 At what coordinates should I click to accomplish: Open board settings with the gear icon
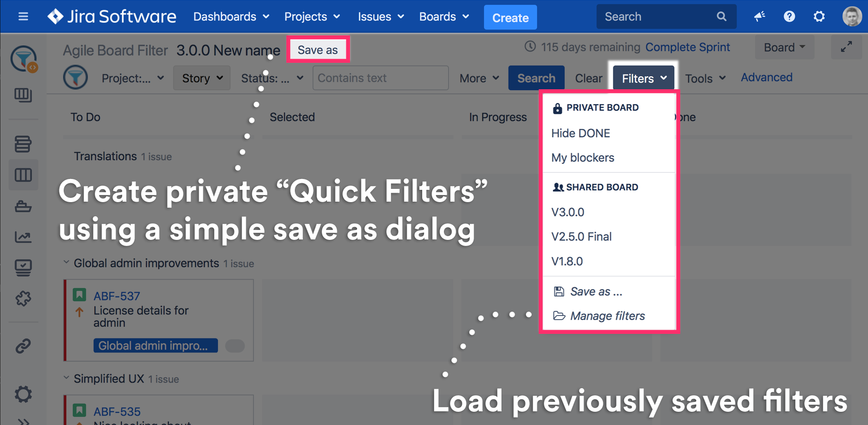(24, 394)
